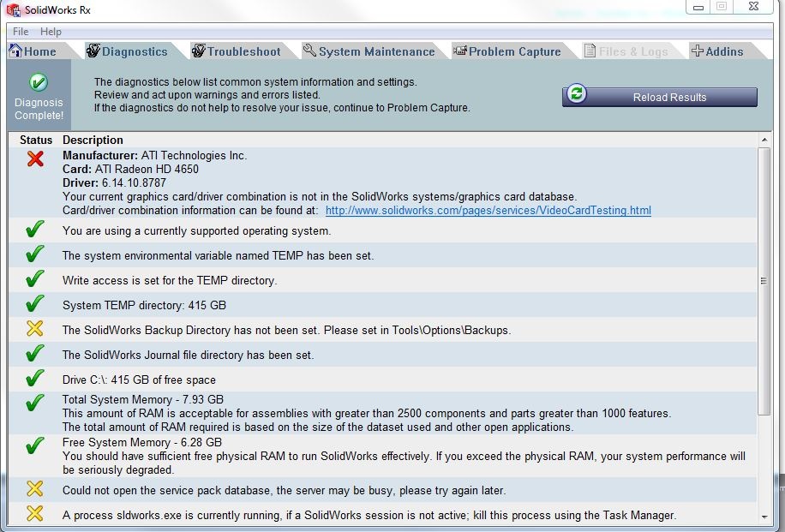
Task: Click green check for Free System Memory
Action: click(x=34, y=446)
